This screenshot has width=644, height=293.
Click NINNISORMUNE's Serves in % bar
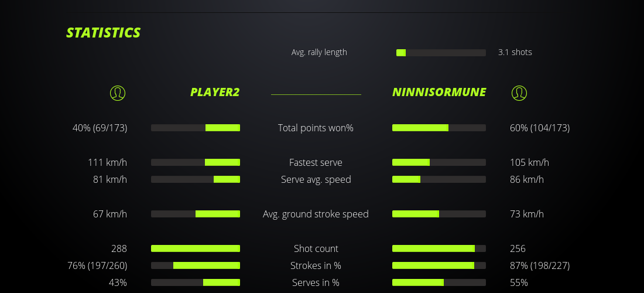pos(439,282)
